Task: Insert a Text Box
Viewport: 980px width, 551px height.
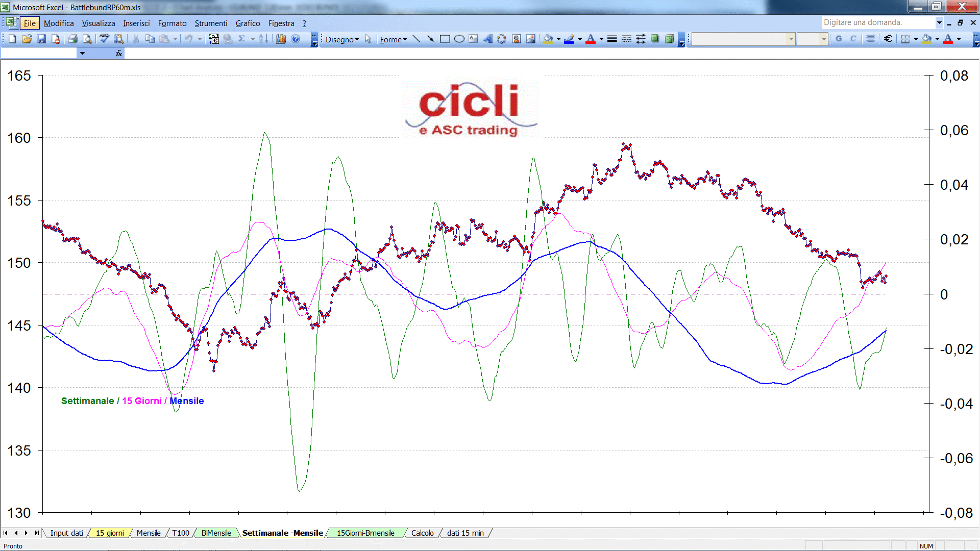Action: pos(473,39)
